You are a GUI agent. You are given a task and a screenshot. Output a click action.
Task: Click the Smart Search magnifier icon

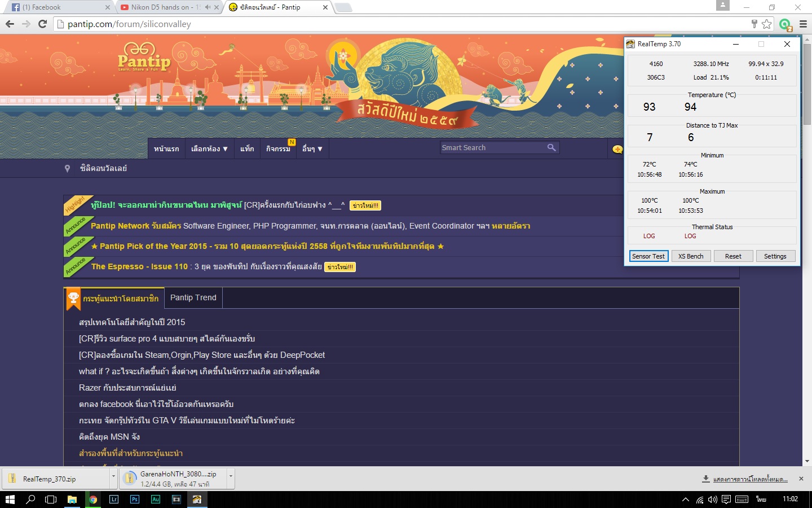[551, 147]
